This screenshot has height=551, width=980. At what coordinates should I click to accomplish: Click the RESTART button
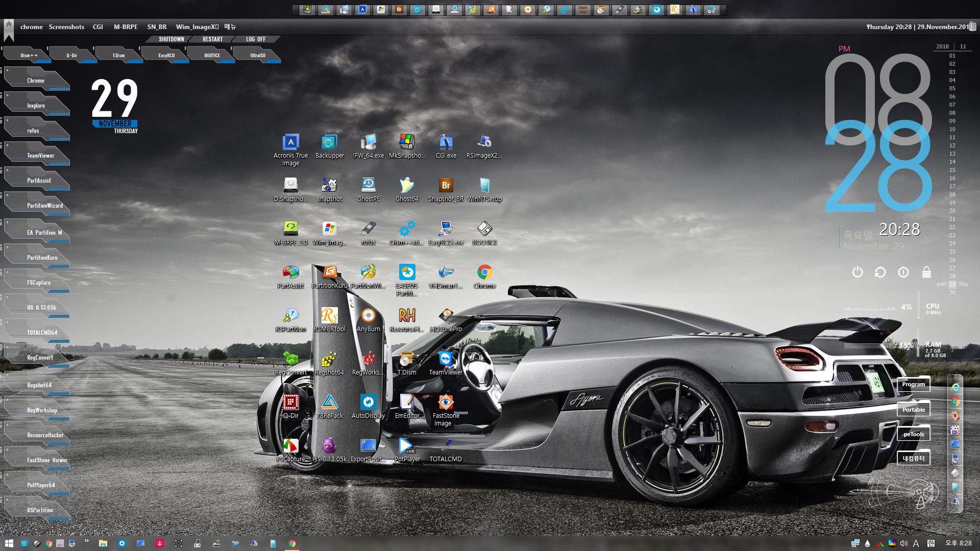[x=212, y=39]
